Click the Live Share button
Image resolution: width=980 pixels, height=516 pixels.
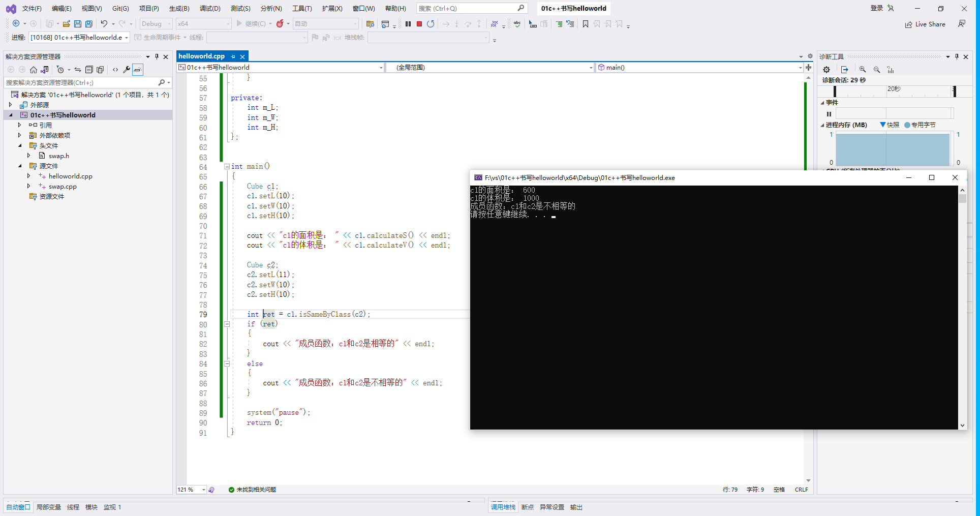[x=925, y=24]
